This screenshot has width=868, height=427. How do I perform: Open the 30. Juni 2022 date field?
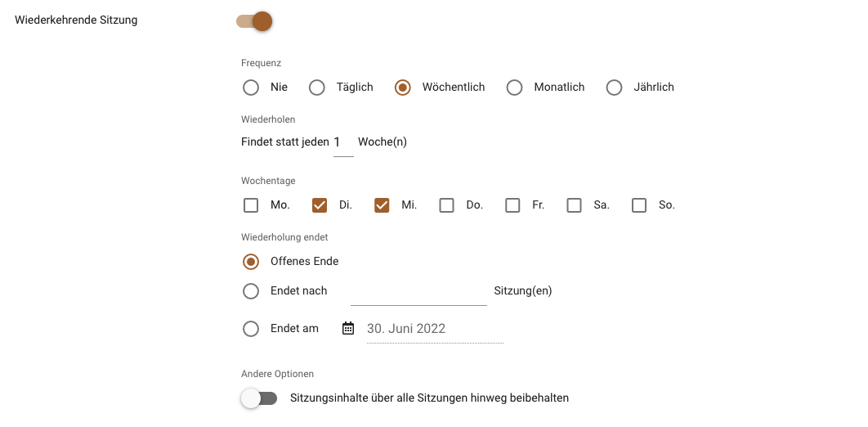click(435, 329)
